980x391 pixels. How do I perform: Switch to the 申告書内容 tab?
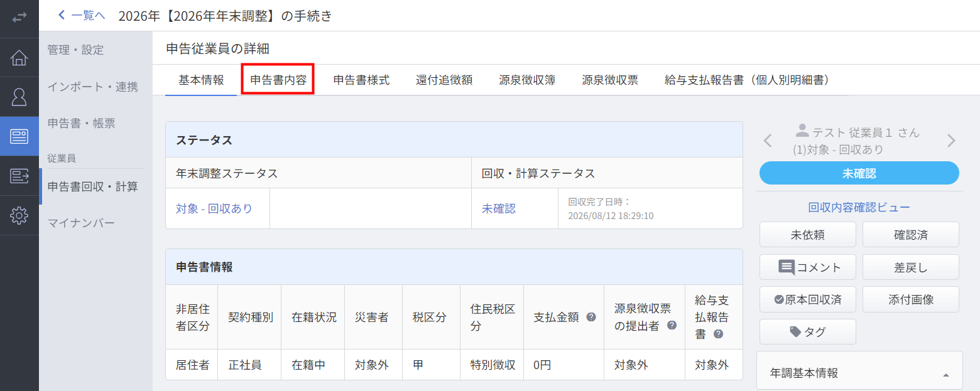coord(278,80)
